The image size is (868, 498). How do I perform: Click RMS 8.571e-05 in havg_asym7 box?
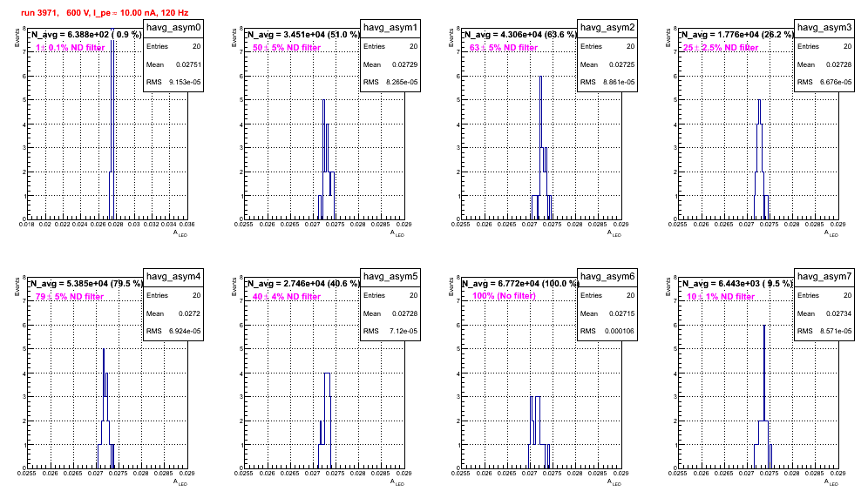[x=824, y=332]
